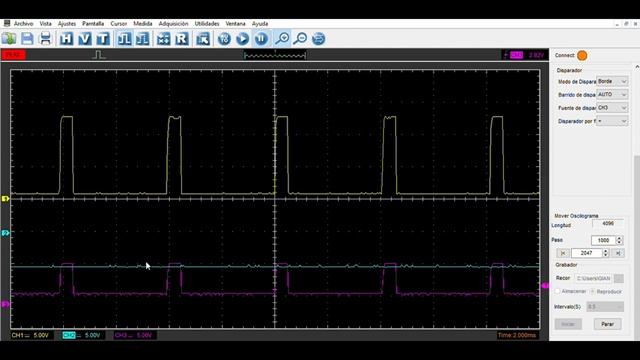The image size is (640, 360).
Task: Toggle the first square-wave cursor icon
Action: (x=124, y=39)
